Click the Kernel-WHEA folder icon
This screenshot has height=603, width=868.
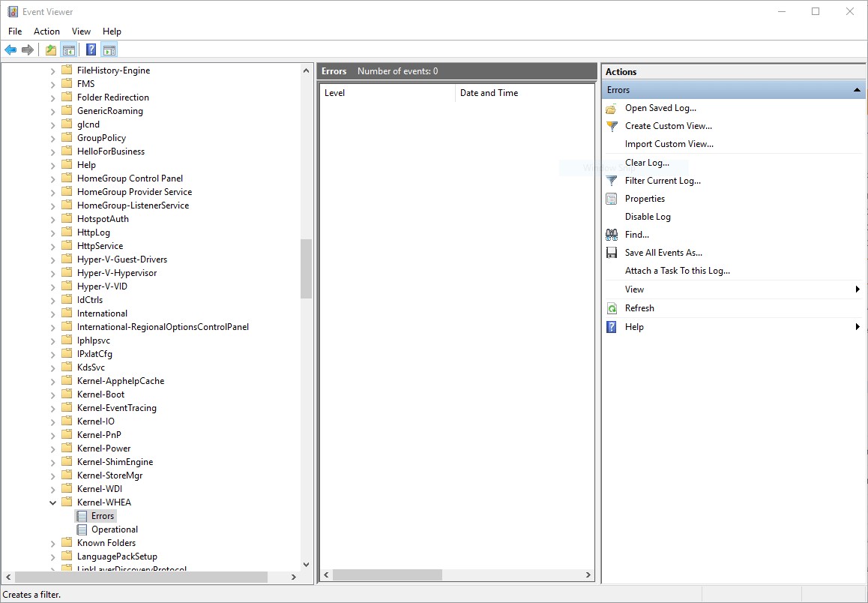67,502
